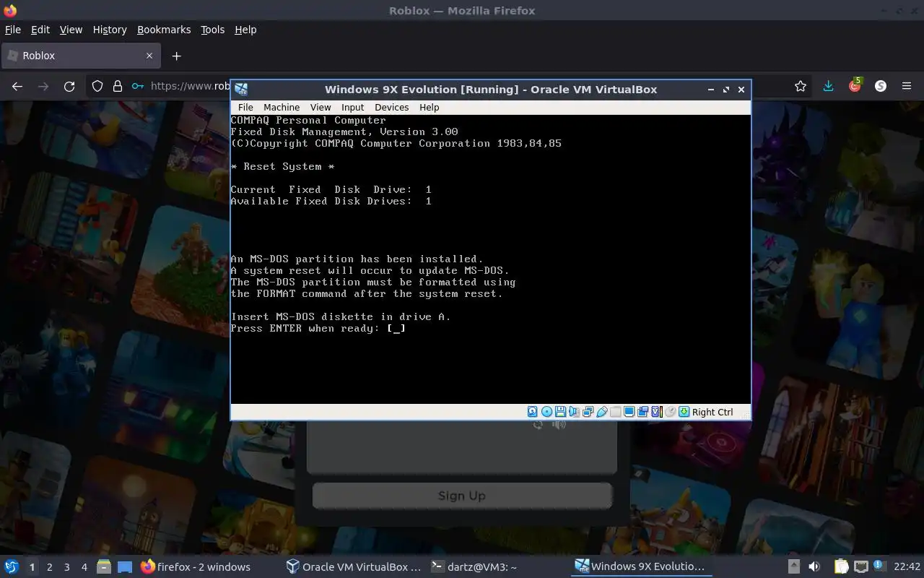
Task: Activate Oracle VM VirtualBox taskbar entry
Action: (x=354, y=567)
